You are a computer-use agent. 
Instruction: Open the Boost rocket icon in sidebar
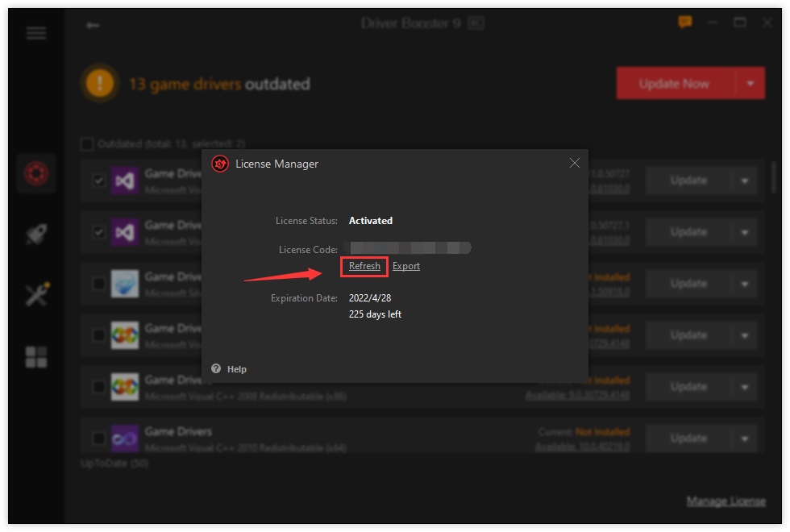36,235
